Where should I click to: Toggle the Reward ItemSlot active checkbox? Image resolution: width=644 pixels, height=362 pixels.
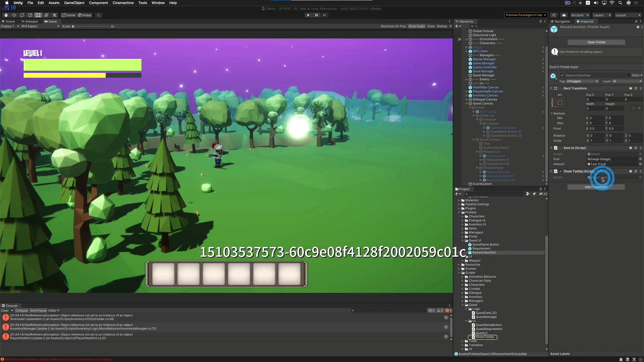[x=562, y=75]
